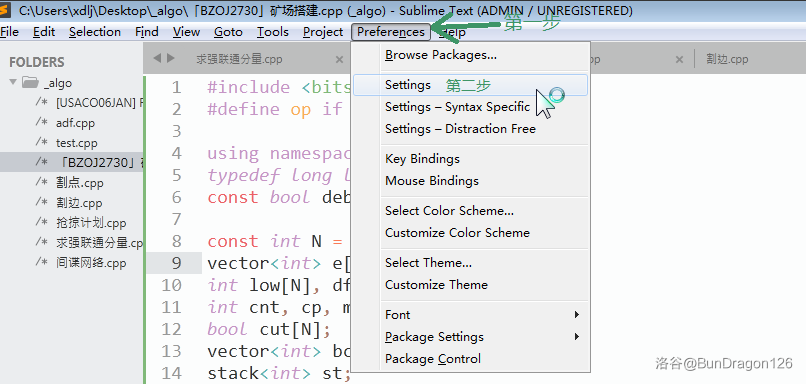Viewport: 806px width, 384px height.
Task: Open the Project menu
Action: [323, 32]
